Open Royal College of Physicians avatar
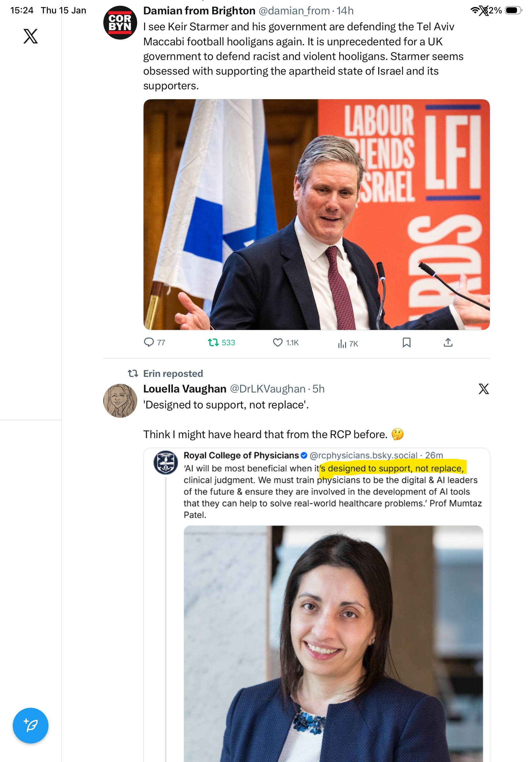 pyautogui.click(x=166, y=462)
